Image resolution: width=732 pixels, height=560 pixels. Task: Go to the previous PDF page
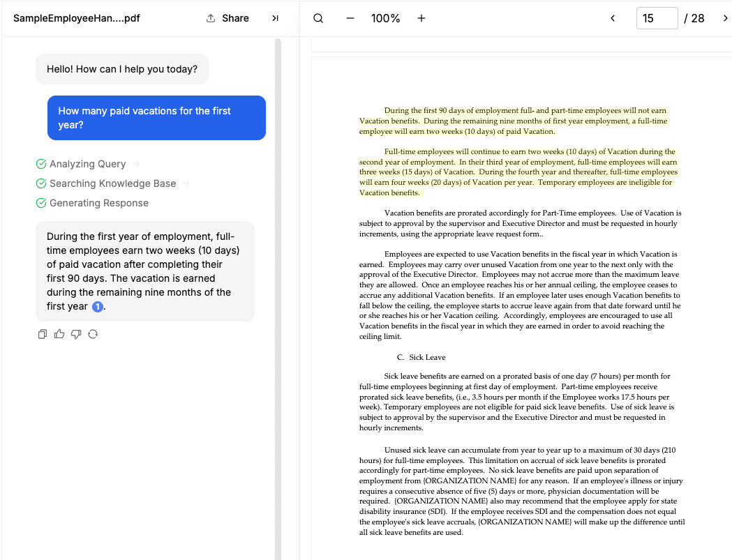click(x=613, y=18)
